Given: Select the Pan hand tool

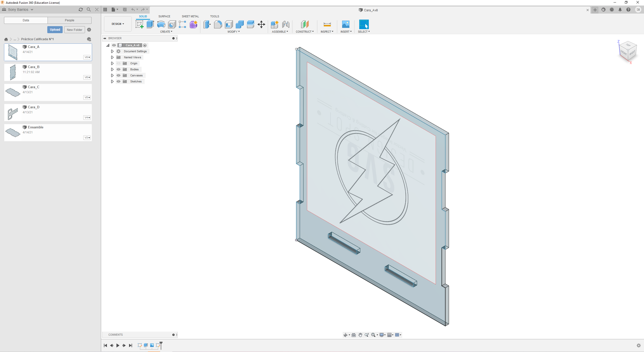Looking at the screenshot, I should click(360, 335).
